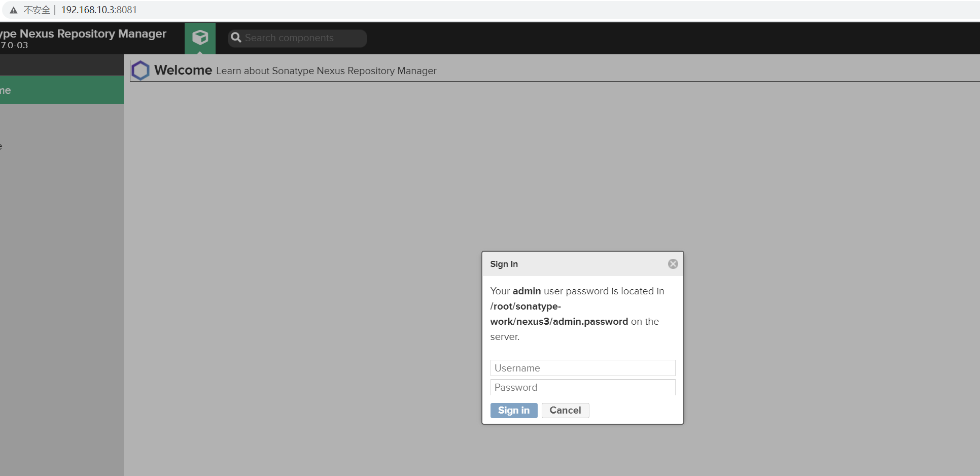Screen dimensions: 980x476
Task: Click into the Search components box
Action: point(299,38)
